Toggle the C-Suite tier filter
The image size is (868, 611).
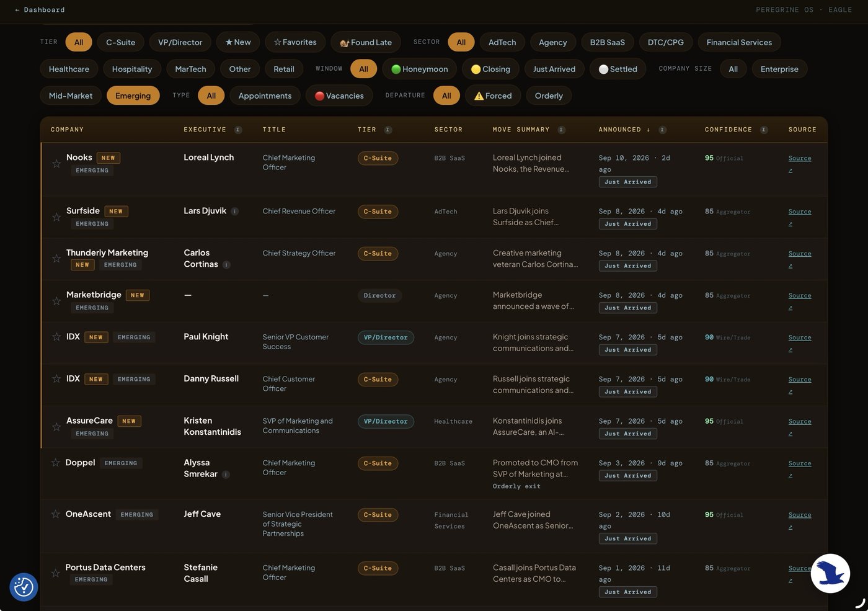[x=120, y=42]
